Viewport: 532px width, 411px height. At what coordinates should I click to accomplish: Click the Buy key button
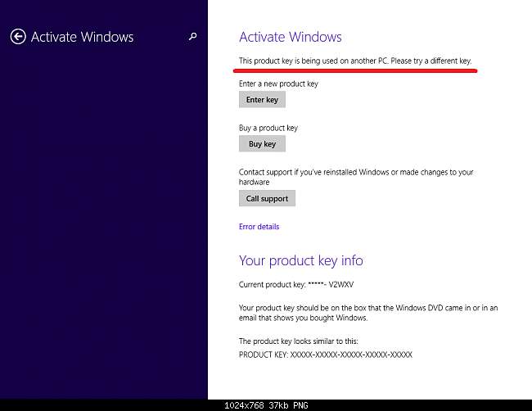coord(262,144)
